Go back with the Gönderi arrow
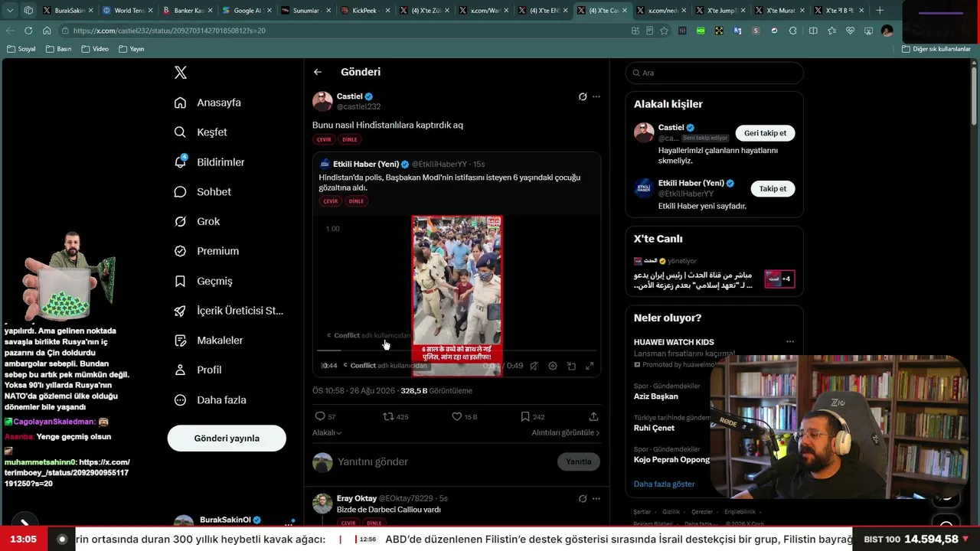This screenshot has height=551, width=980. click(318, 72)
